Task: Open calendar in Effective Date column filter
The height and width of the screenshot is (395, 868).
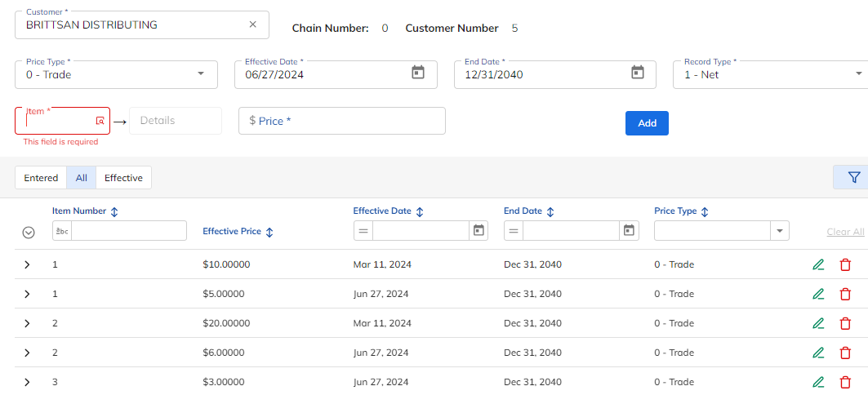Action: [479, 231]
